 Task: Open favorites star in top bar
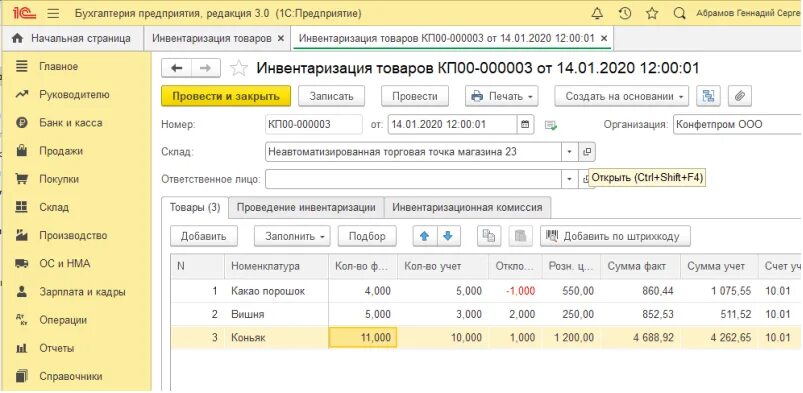pos(652,14)
